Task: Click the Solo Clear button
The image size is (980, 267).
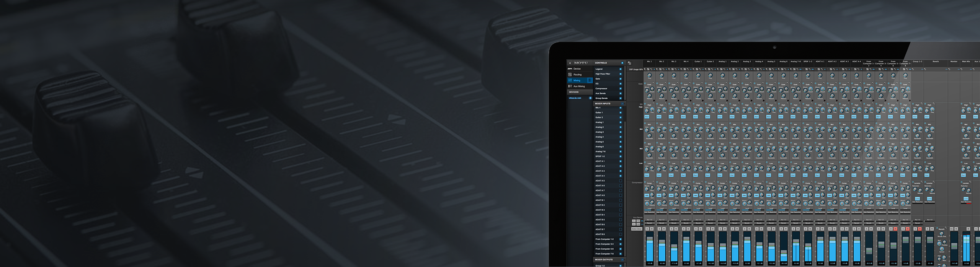Action: pyautogui.click(x=637, y=229)
